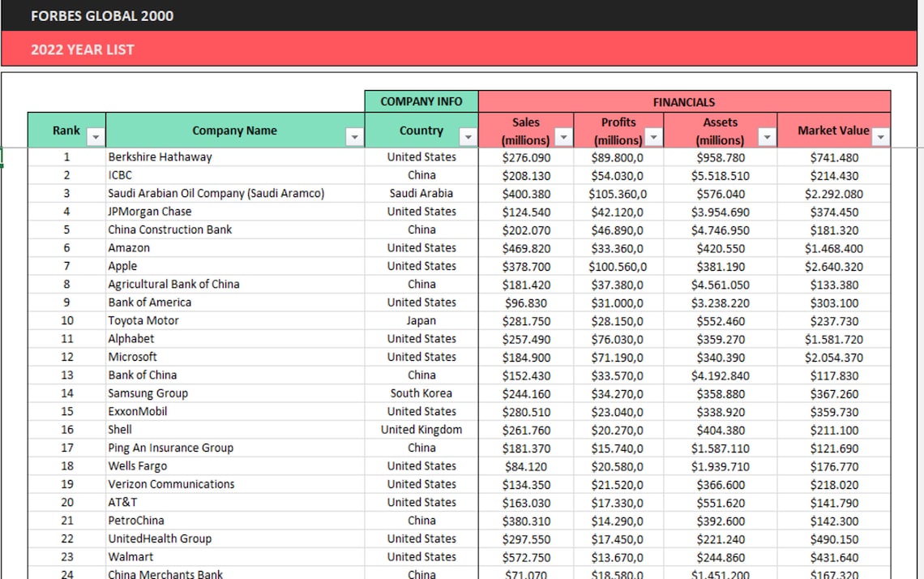This screenshot has width=924, height=579.
Task: Click Apple's market value of $2.640.320
Action: point(834,265)
